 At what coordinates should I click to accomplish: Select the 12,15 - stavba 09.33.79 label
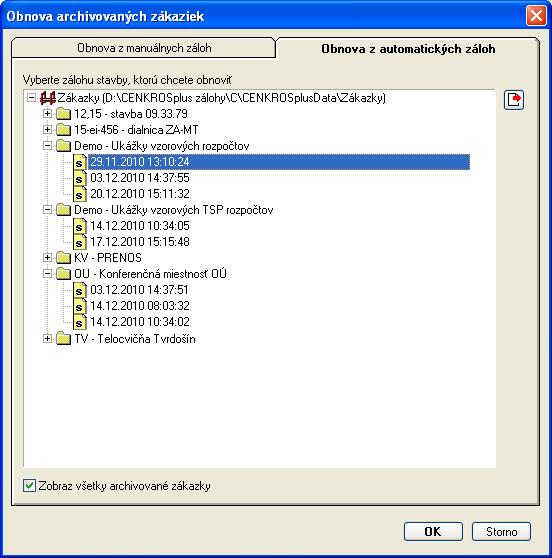(131, 114)
